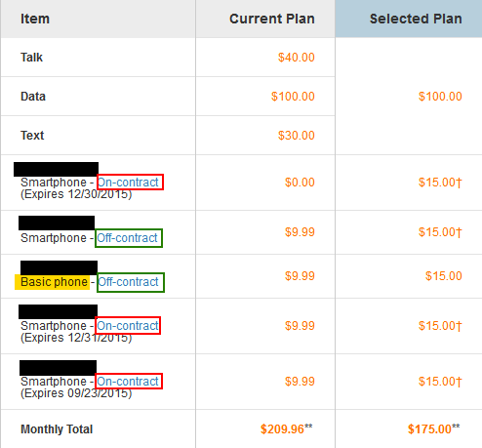Click the Item column header
Screen dimensions: 482x448
point(35,19)
